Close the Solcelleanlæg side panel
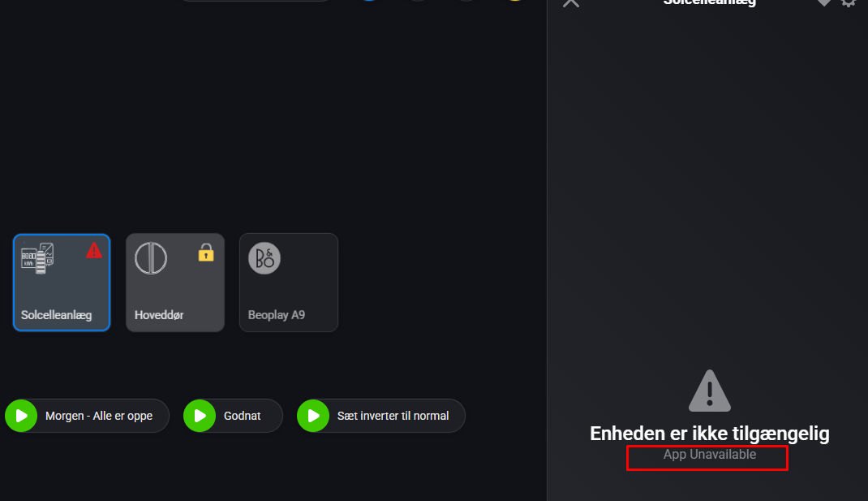 571,2
